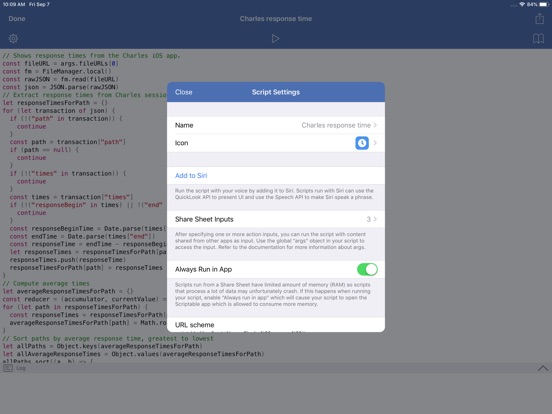Viewport: 552px width, 414px height.
Task: Click the Log label in bottom bar
Action: click(x=21, y=368)
